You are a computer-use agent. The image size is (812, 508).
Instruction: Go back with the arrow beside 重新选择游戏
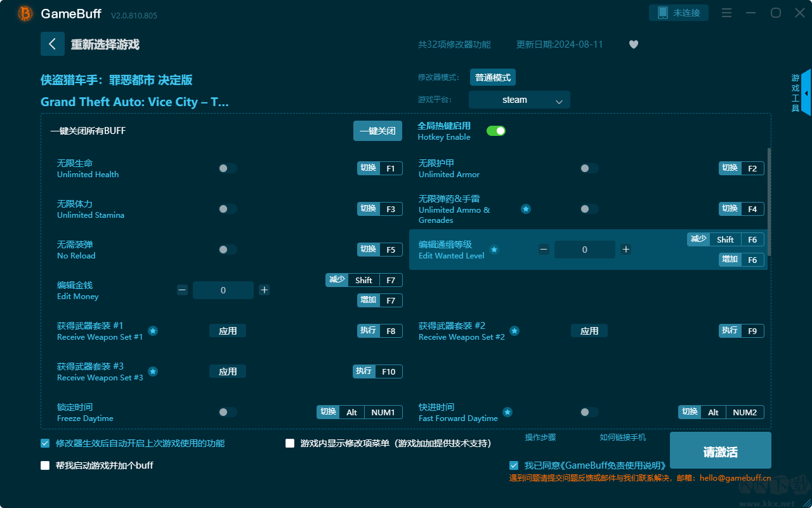pos(53,44)
